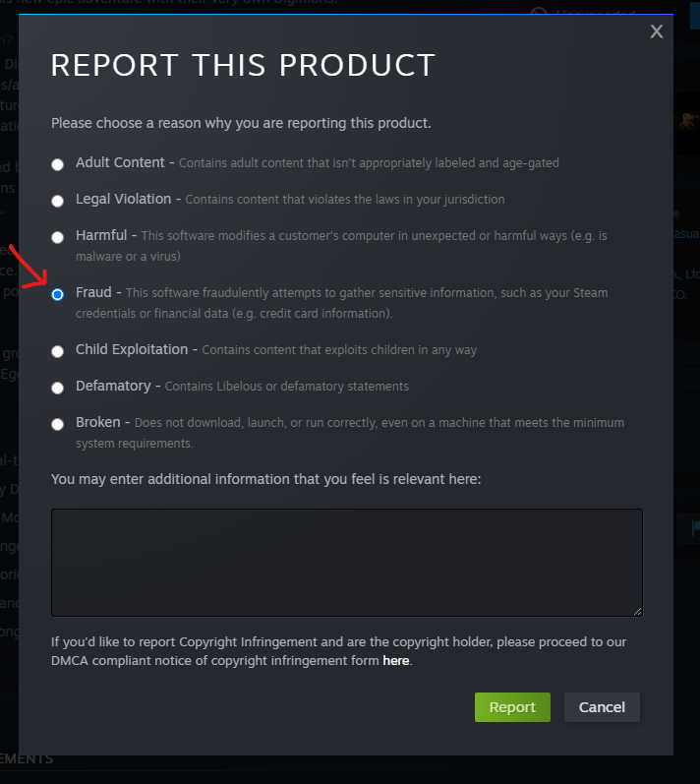Grab the textarea resize handle corner
This screenshot has width=700, height=784.
click(637, 611)
